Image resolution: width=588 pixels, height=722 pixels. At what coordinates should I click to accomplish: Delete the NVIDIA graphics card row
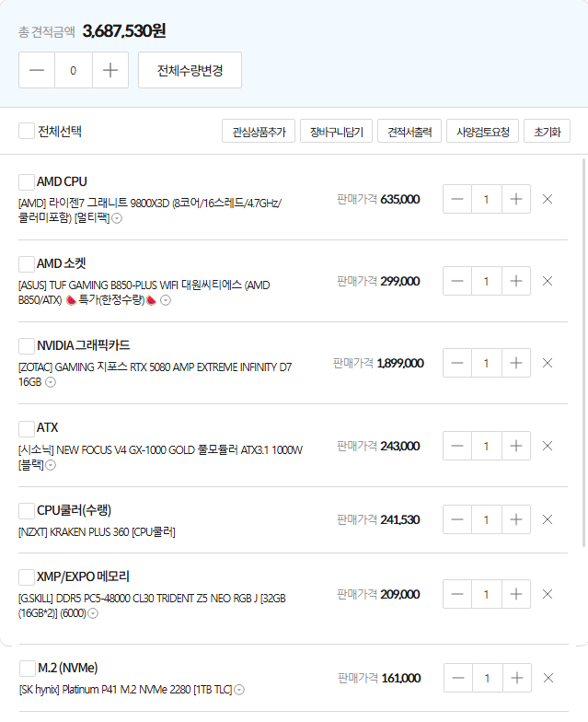click(x=548, y=363)
